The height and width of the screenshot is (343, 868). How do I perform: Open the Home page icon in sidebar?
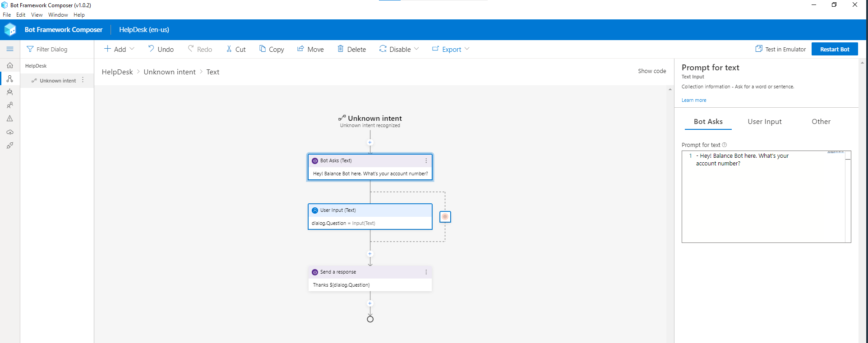tap(10, 65)
